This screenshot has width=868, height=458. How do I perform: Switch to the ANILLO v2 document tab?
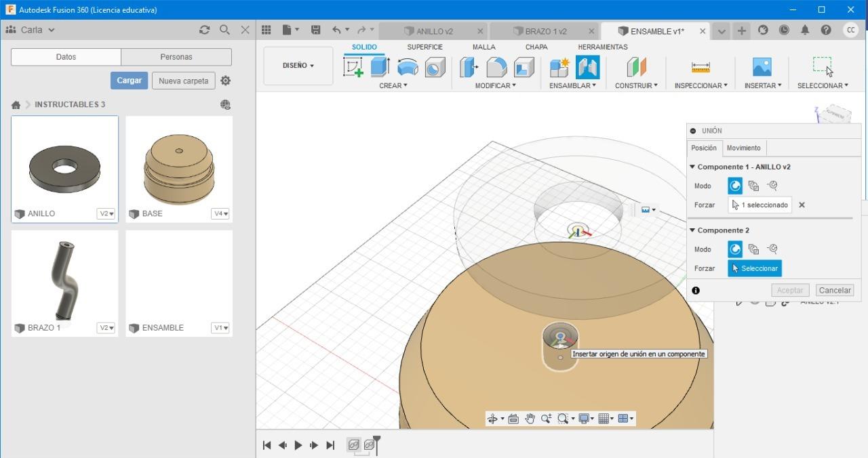coord(435,31)
